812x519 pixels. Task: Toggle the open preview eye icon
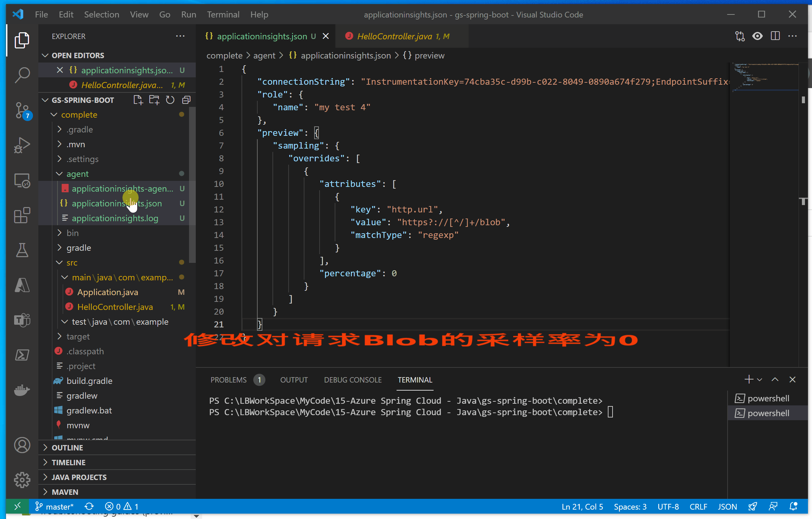(x=758, y=36)
